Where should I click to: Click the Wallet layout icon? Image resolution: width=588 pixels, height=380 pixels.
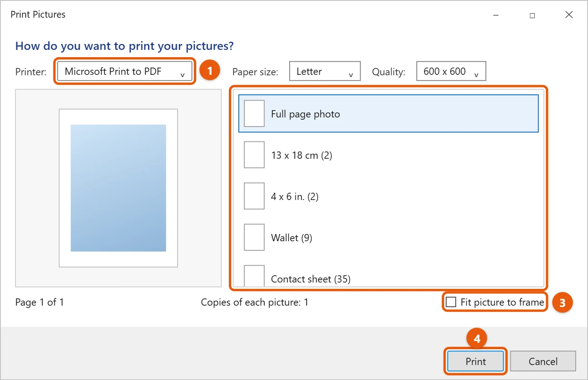pyautogui.click(x=254, y=237)
